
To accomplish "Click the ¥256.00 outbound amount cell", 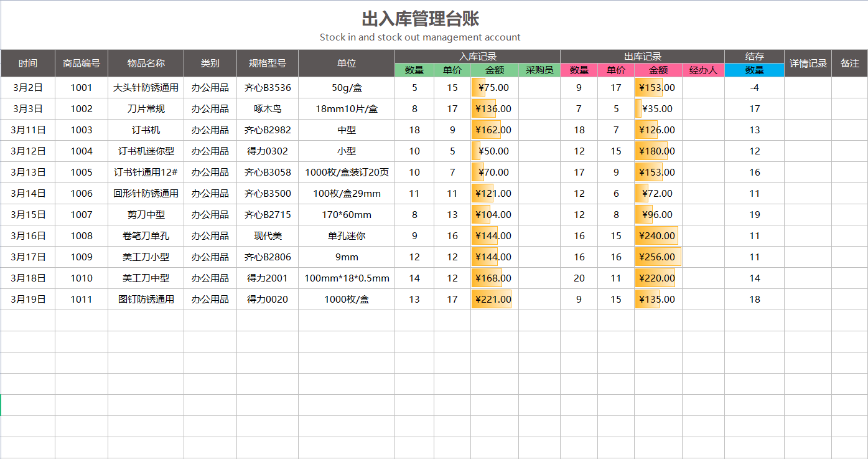I will (656, 257).
